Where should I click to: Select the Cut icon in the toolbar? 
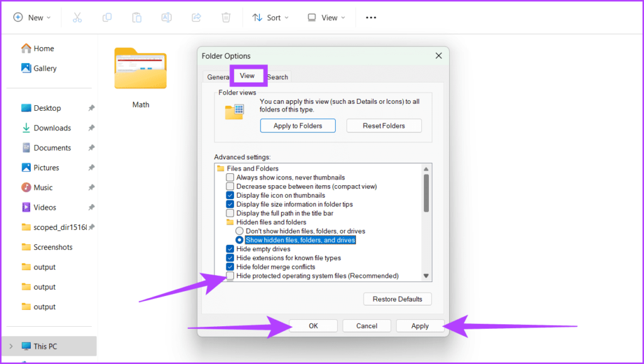[x=77, y=17]
